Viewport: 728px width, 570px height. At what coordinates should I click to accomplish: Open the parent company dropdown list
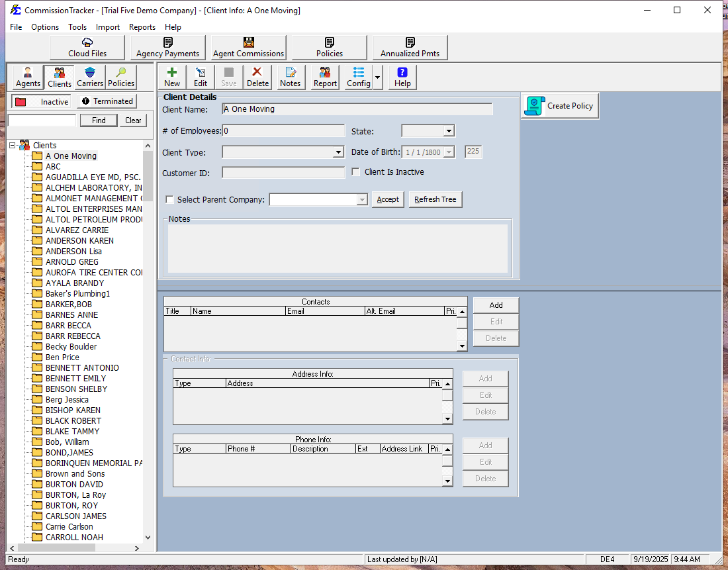coord(362,200)
